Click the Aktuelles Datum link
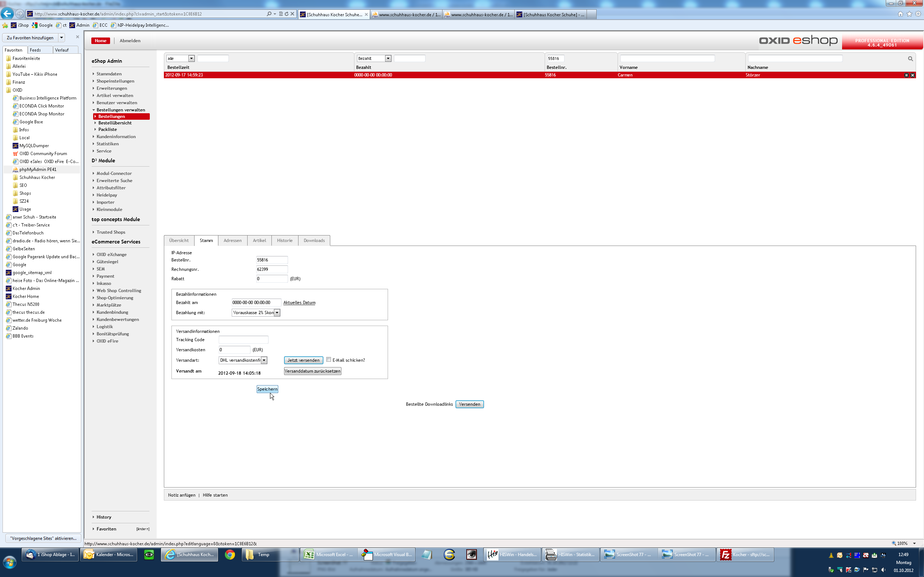The image size is (924, 577). tap(299, 303)
